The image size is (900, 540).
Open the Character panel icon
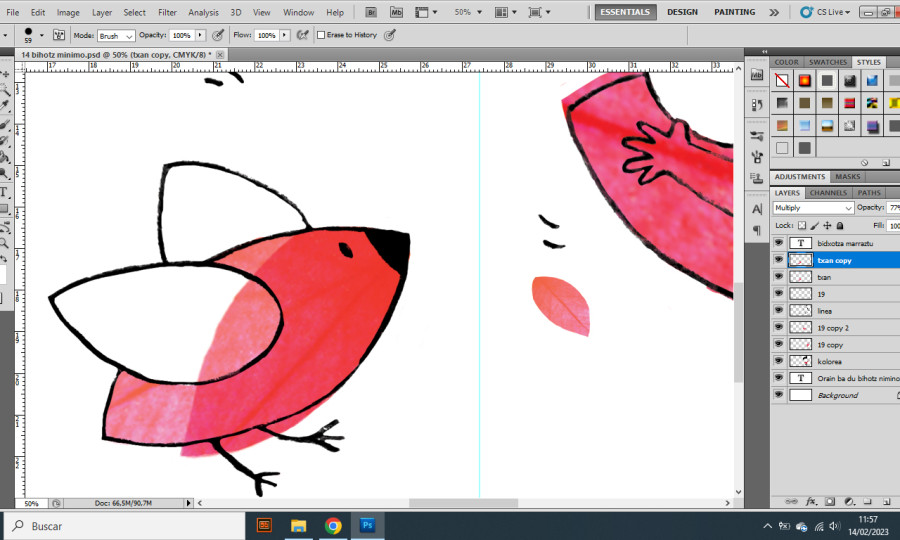pos(756,208)
